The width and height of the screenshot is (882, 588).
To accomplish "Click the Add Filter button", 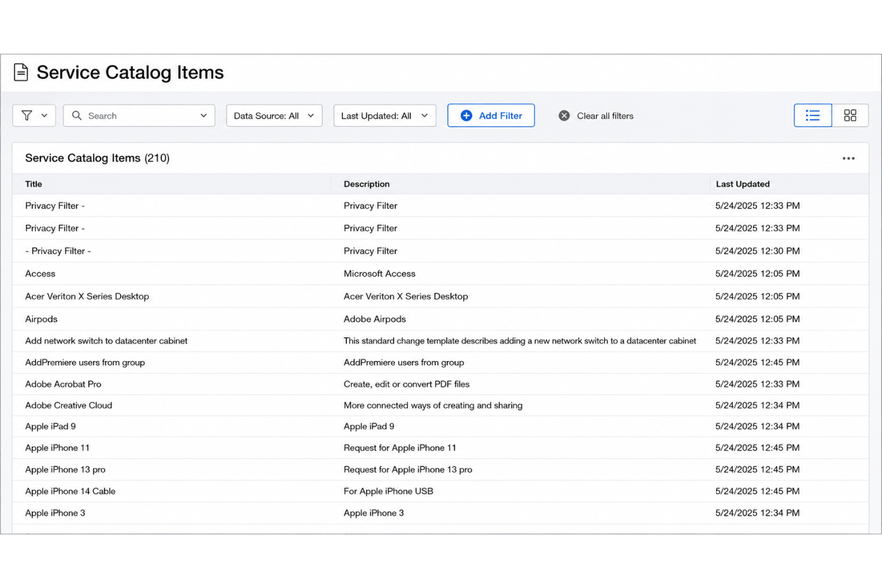I will (x=491, y=116).
